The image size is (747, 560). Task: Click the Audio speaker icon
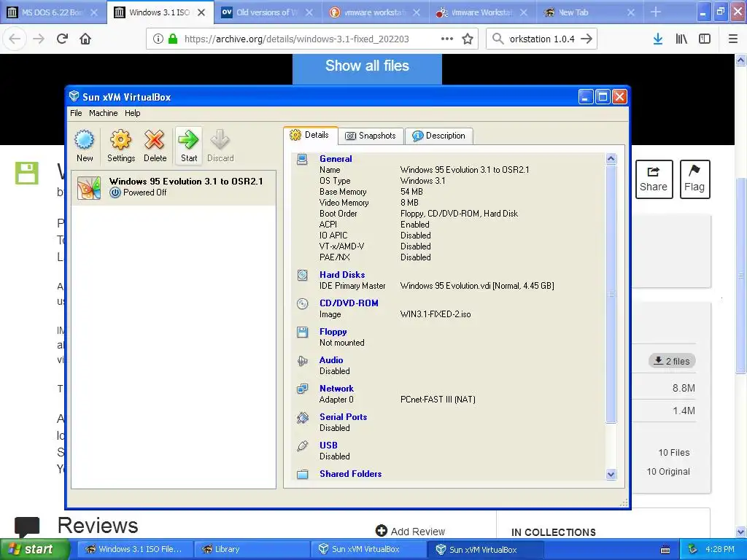[x=302, y=360]
